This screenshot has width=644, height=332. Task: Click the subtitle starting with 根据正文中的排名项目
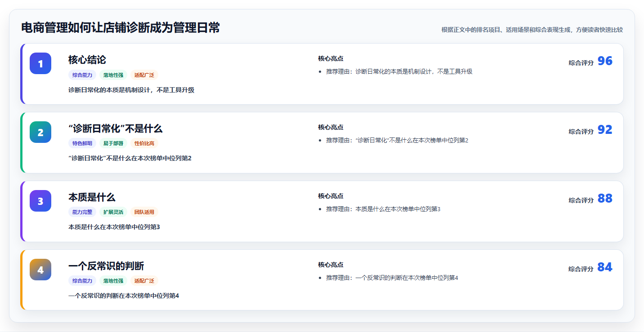pyautogui.click(x=532, y=30)
